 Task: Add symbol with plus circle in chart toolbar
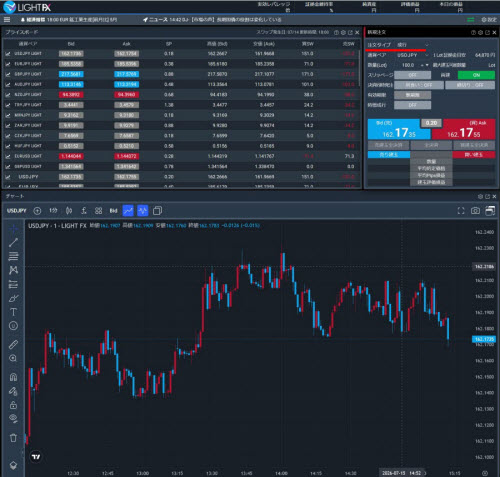coord(37,211)
